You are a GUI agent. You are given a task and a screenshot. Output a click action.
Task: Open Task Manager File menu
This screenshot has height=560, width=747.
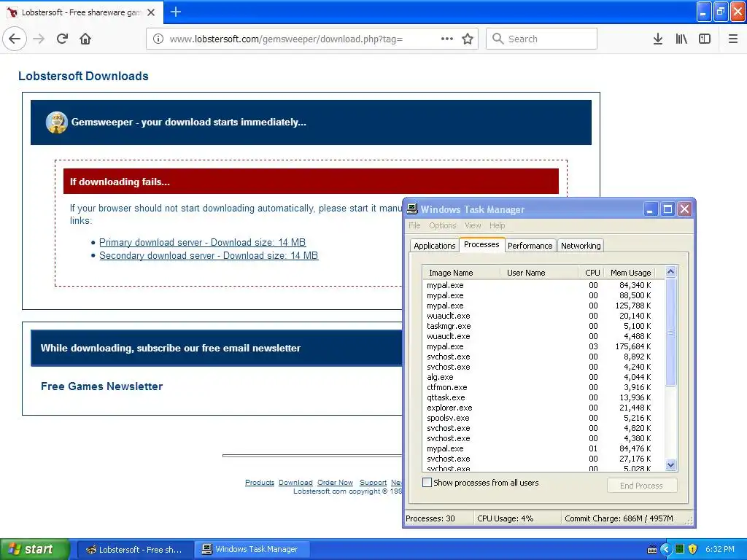(x=414, y=225)
